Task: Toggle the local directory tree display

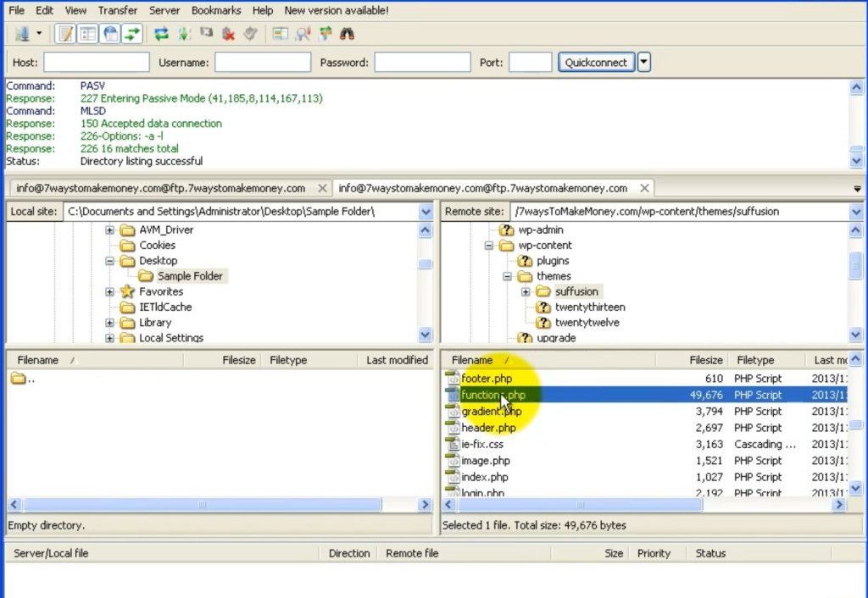Action: click(x=87, y=34)
